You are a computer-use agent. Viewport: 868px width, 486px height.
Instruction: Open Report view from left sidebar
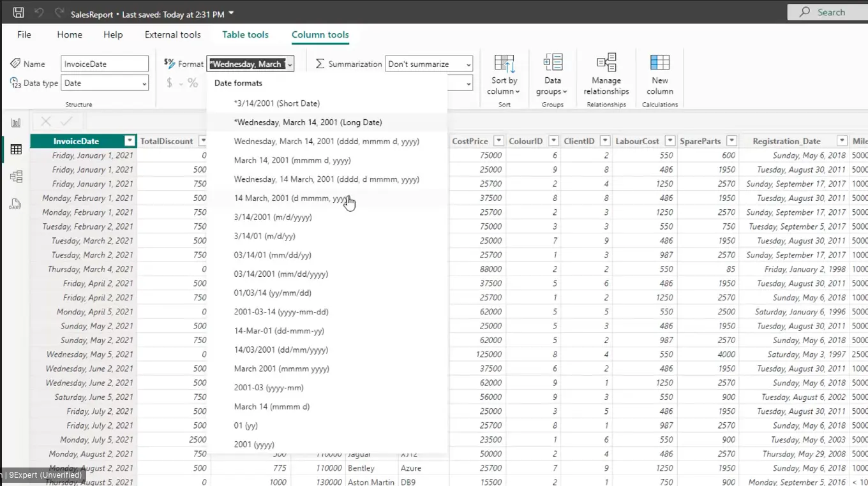[16, 122]
